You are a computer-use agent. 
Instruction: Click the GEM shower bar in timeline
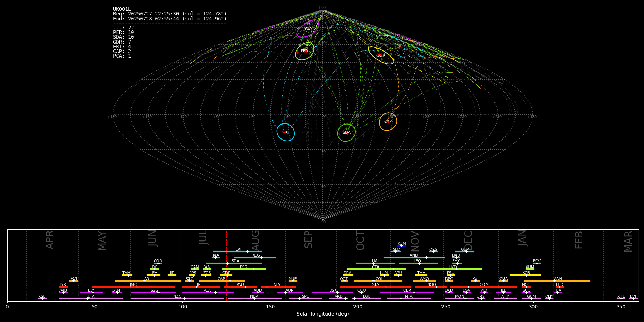tap(465, 252)
